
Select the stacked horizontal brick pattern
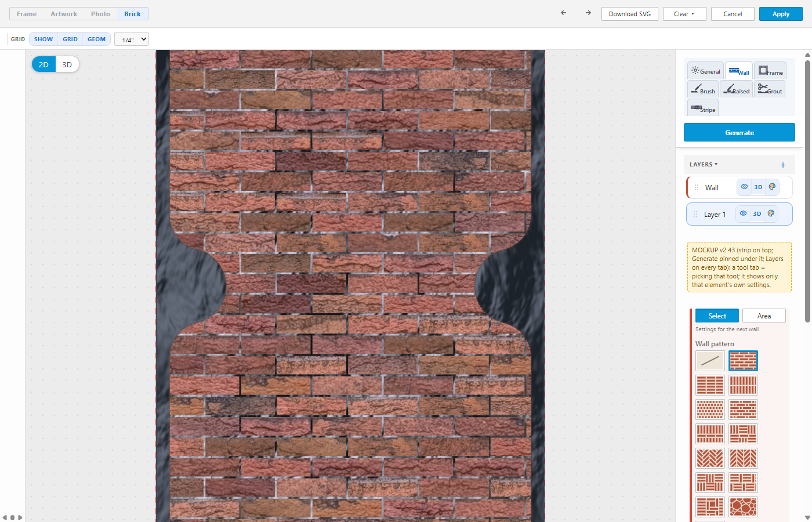tap(710, 385)
